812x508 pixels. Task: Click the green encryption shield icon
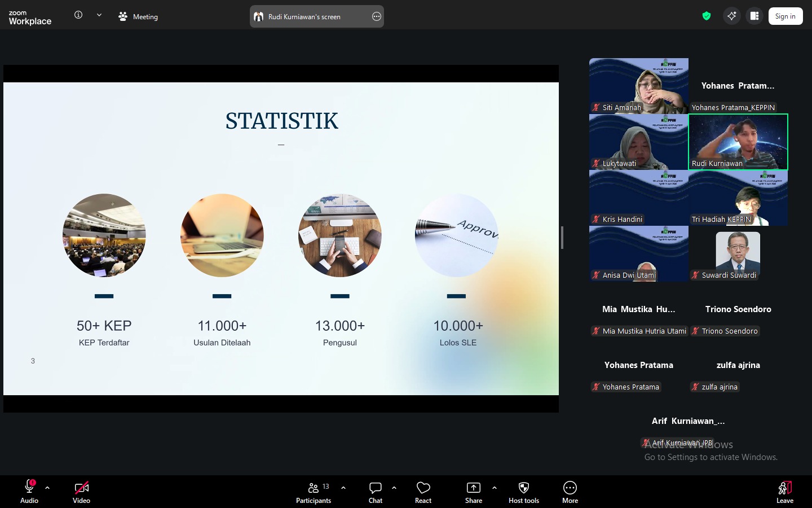pyautogui.click(x=706, y=16)
